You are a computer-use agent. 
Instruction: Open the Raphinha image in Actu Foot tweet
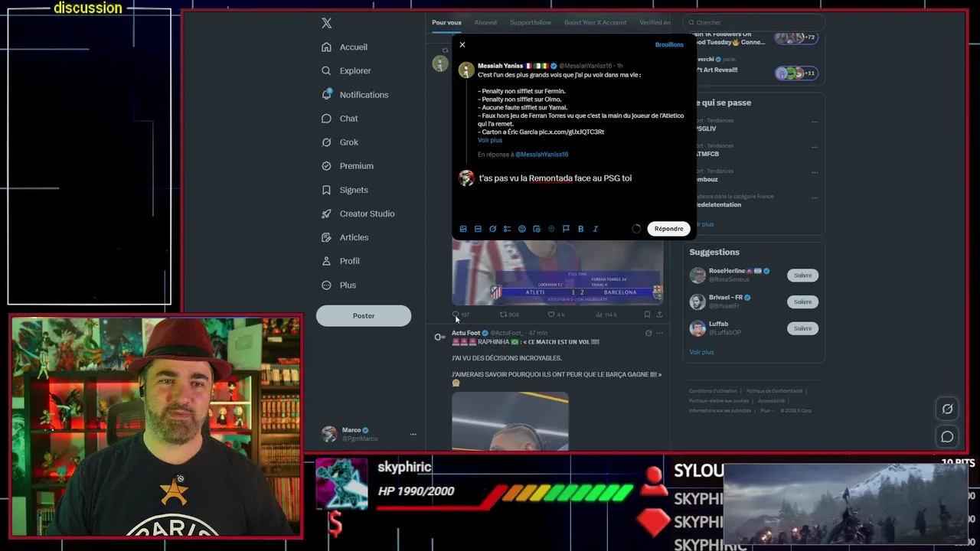[510, 421]
